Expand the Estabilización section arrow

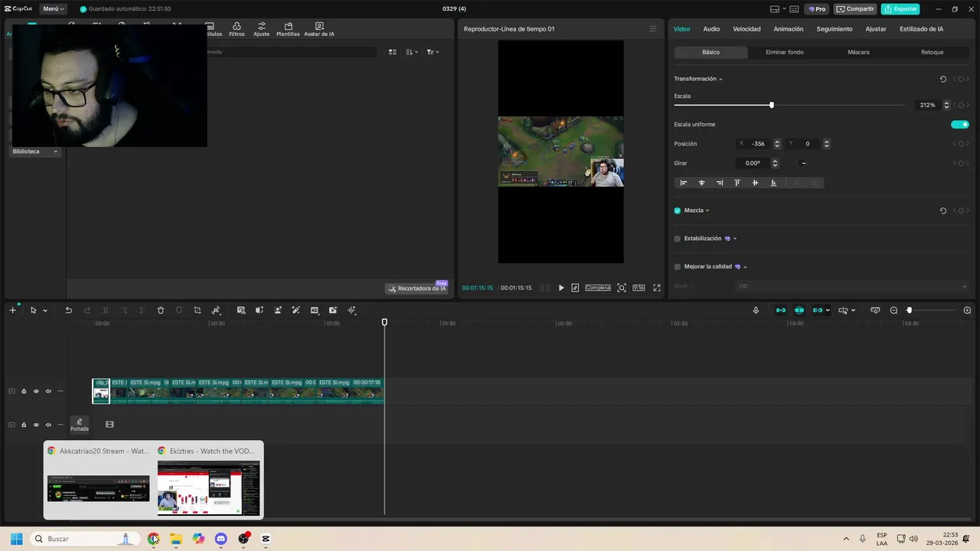[x=735, y=239]
